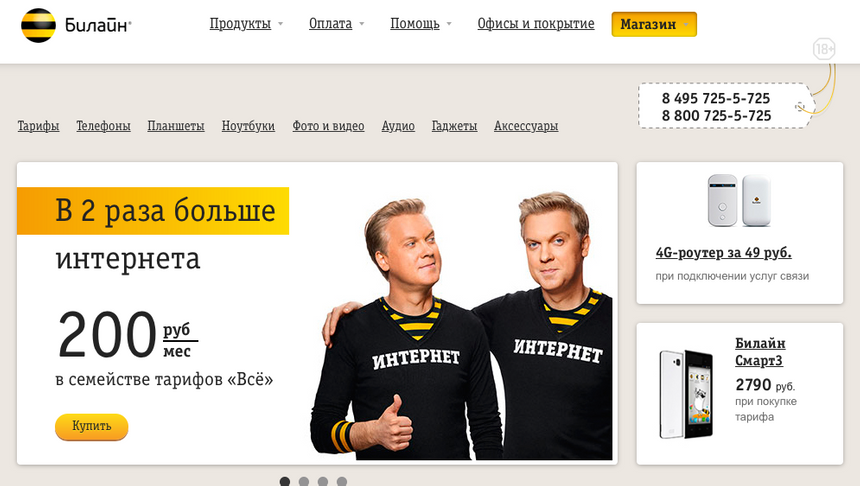Open the 4G-роутер за 49 руб. link
860x486 pixels.
723,252
